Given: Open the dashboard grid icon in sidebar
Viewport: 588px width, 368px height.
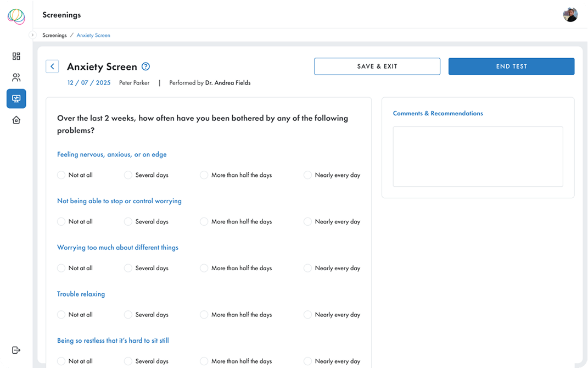Looking at the screenshot, I should [16, 56].
